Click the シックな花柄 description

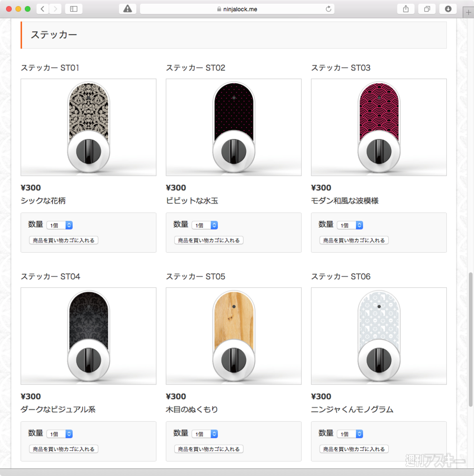43,201
